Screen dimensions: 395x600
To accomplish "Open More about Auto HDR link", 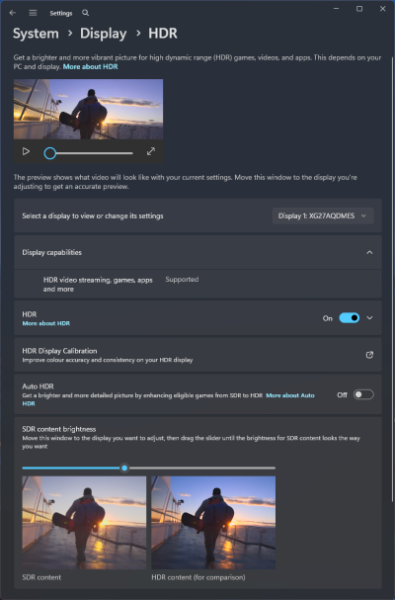I will click(290, 395).
